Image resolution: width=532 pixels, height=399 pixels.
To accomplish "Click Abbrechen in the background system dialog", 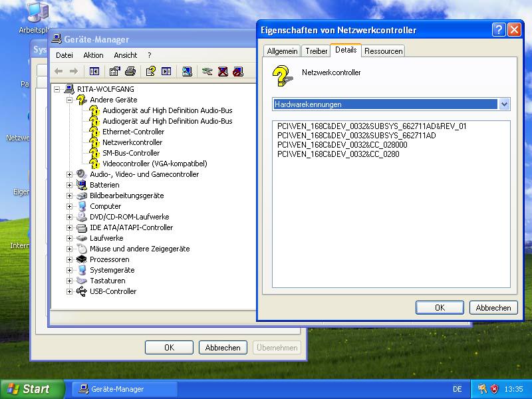I will click(x=223, y=347).
